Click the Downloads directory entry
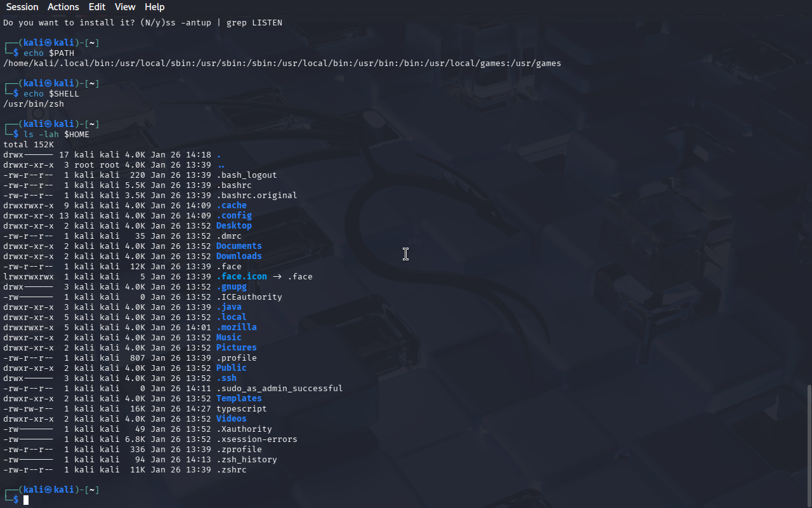 click(239, 257)
